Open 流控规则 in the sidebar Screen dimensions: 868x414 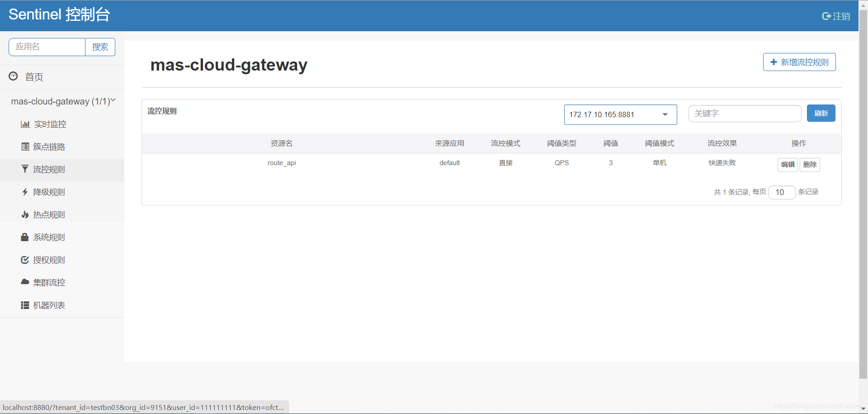(62, 170)
